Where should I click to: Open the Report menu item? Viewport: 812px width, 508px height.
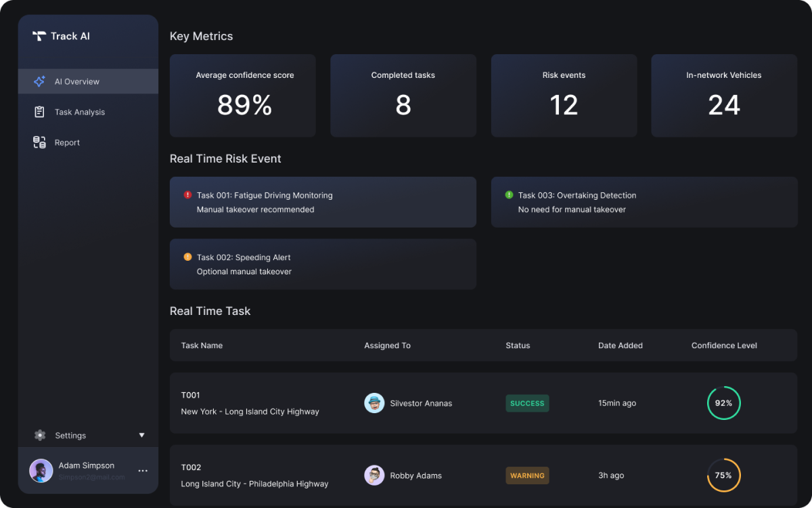point(88,142)
